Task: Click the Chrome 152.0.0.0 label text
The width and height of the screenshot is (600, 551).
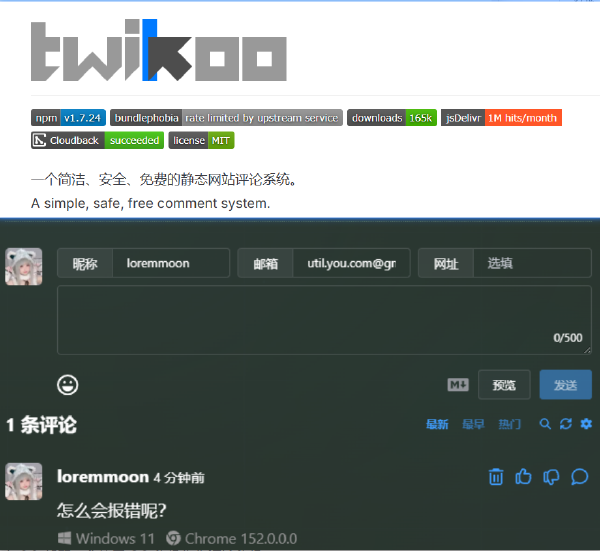Action: [x=241, y=539]
